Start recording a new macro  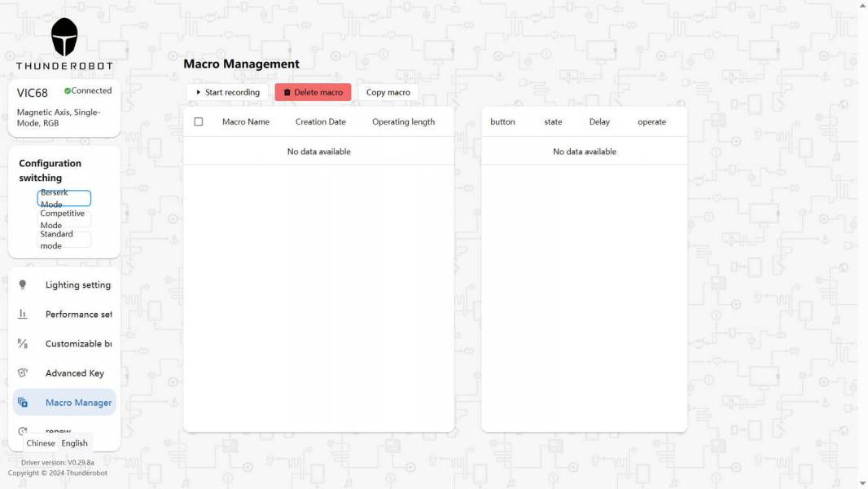click(x=227, y=92)
